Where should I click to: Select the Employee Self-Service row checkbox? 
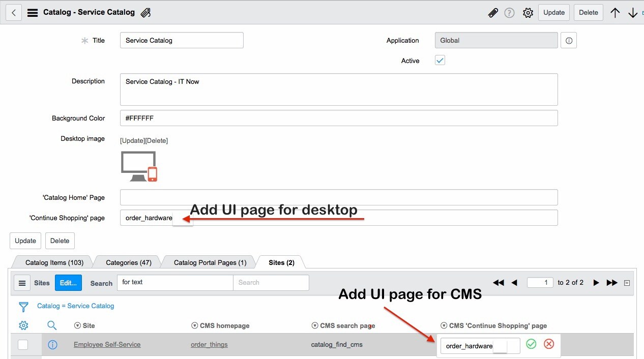23,345
